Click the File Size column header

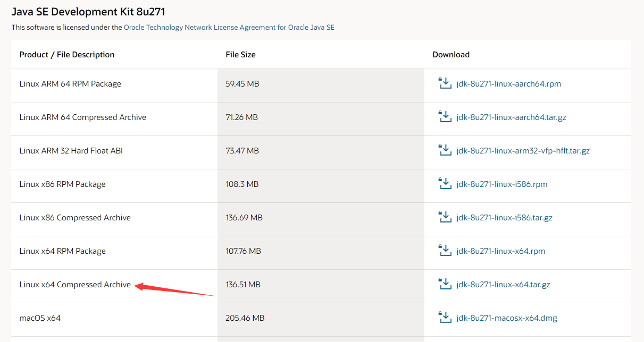(x=240, y=55)
